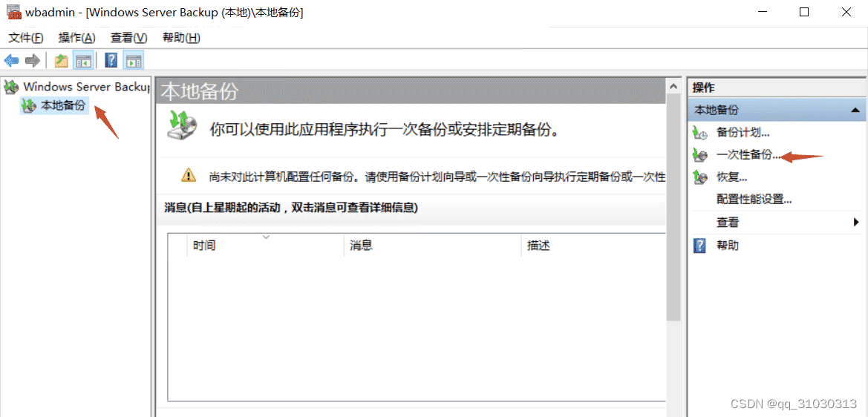Open 恢复... wizard
868x417 pixels.
[x=732, y=177]
